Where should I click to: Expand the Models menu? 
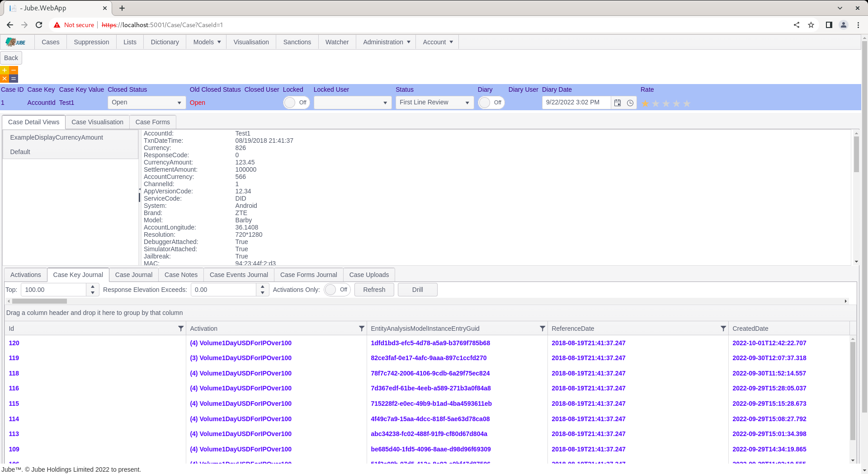[207, 42]
